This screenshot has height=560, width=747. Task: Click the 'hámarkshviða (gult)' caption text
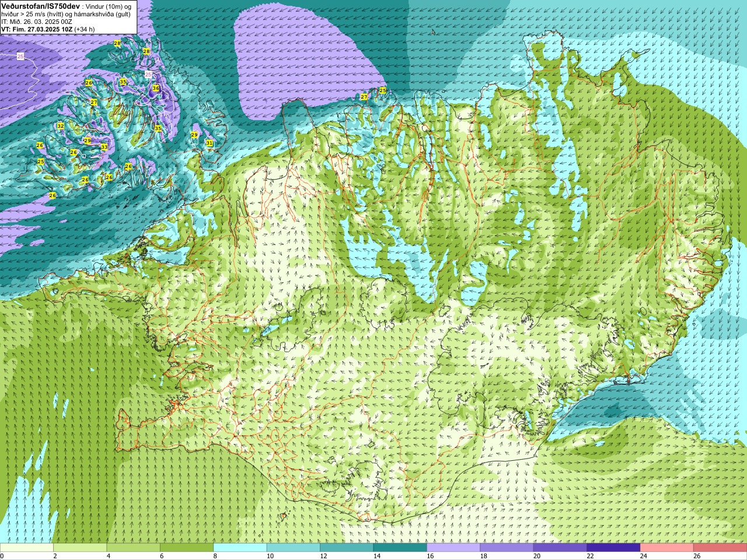pos(103,14)
